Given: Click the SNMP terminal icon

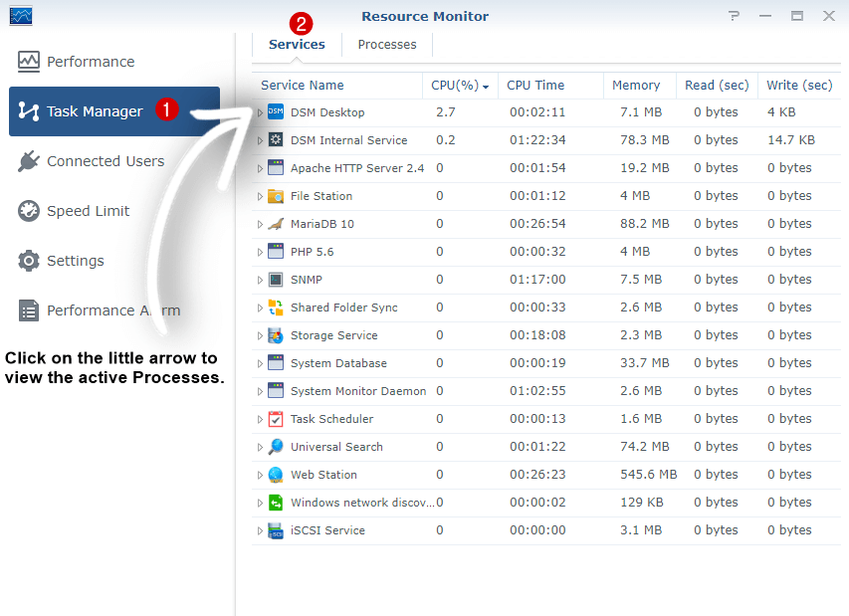Looking at the screenshot, I should coord(276,280).
